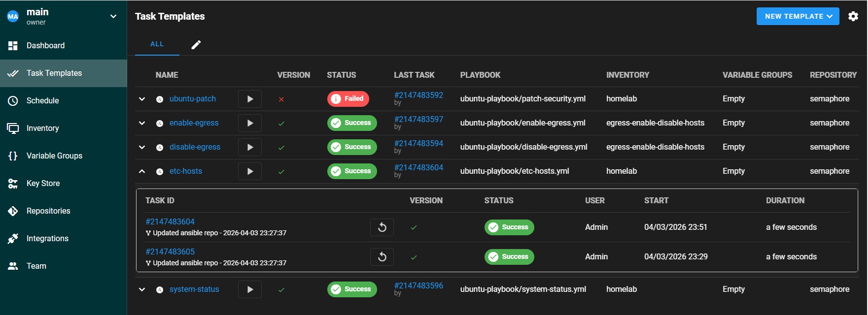The height and width of the screenshot is (315, 868).
Task: Open last task #2147483592 link
Action: coord(418,95)
